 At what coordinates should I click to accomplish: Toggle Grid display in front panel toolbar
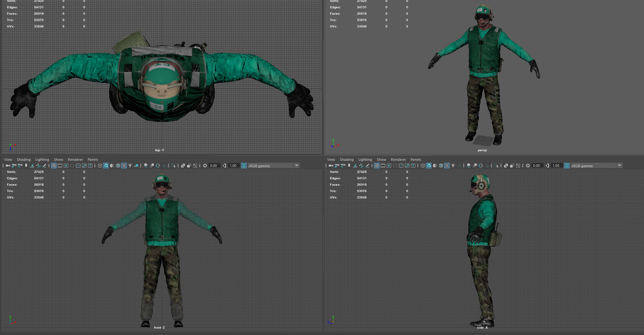[x=54, y=166]
